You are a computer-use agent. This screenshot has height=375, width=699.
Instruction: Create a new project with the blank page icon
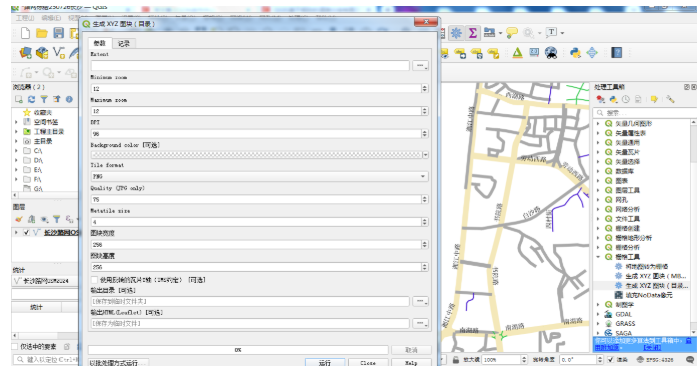point(25,33)
